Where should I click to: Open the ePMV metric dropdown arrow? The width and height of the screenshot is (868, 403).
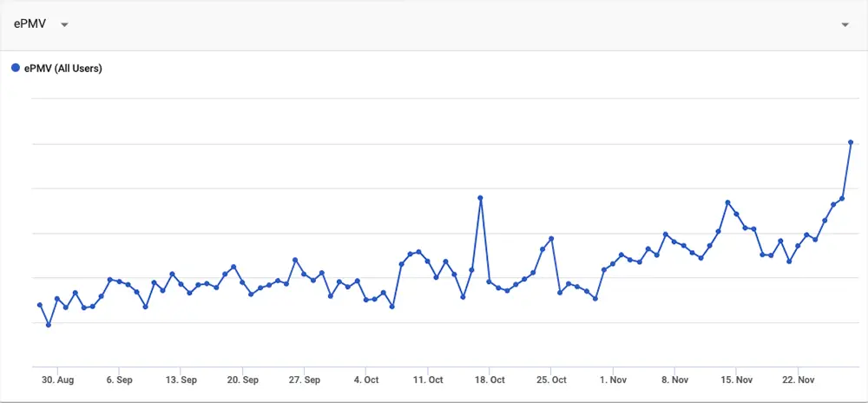(x=64, y=25)
